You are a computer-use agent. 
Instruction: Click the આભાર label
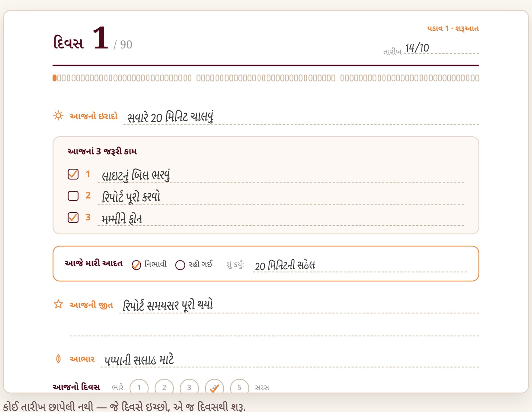pyautogui.click(x=82, y=359)
